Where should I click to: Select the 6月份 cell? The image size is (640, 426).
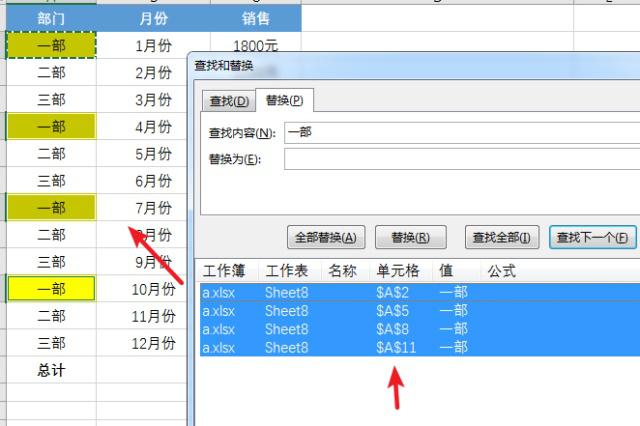[x=142, y=181]
